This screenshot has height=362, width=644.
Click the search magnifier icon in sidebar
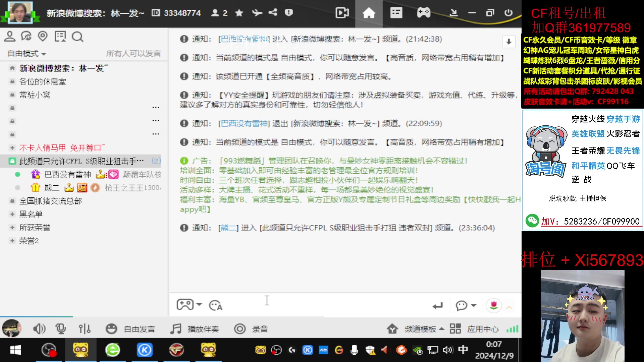(x=77, y=37)
